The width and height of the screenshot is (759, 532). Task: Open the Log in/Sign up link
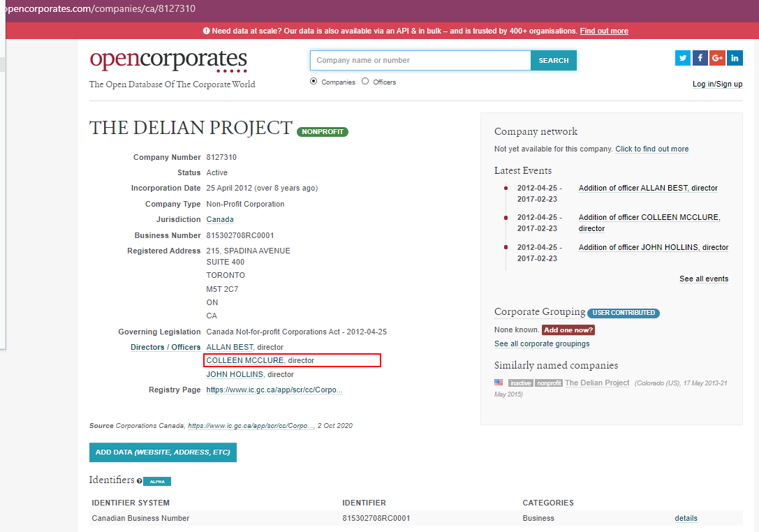click(717, 84)
